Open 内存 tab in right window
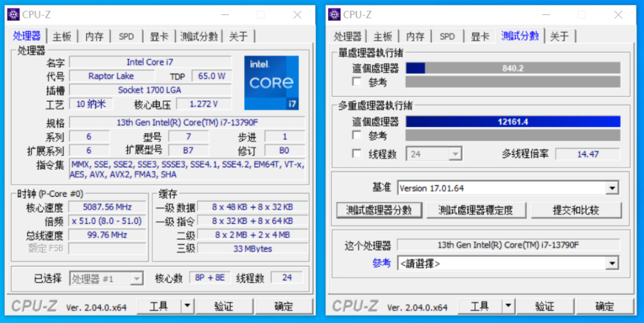644x323 pixels. (x=415, y=36)
